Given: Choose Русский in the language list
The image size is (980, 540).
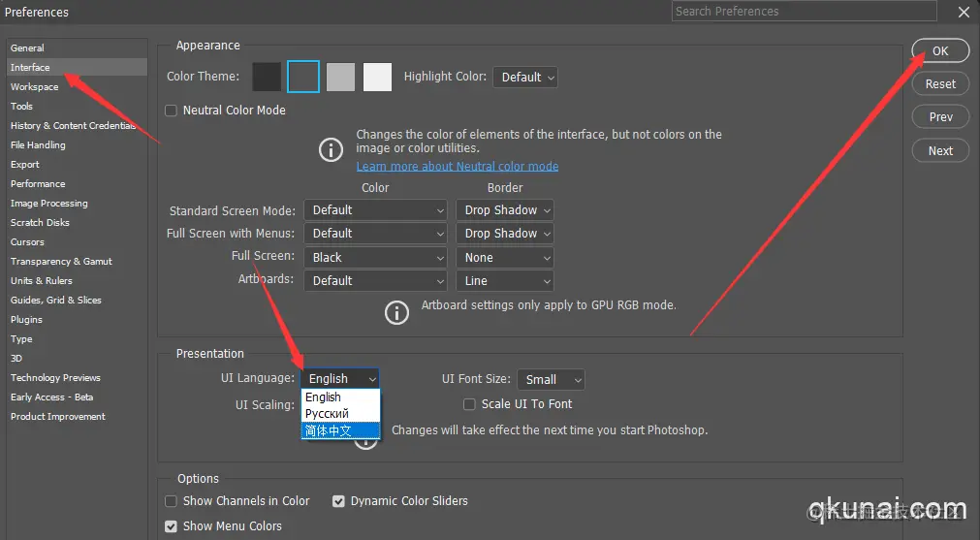Looking at the screenshot, I should click(x=340, y=414).
